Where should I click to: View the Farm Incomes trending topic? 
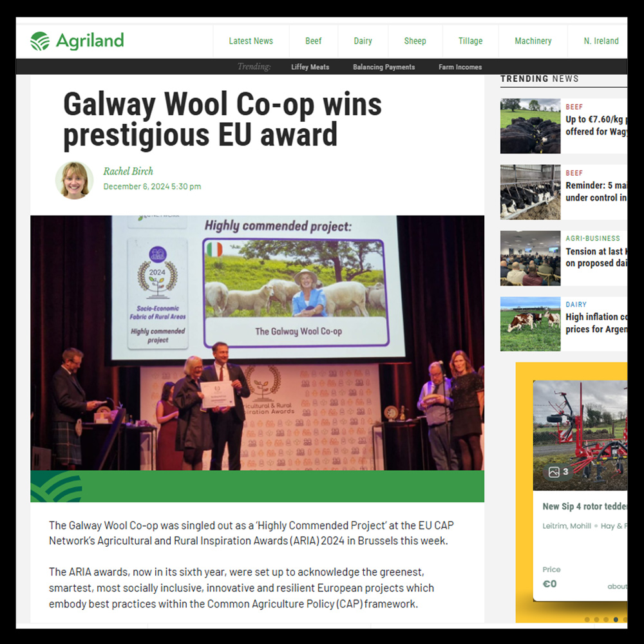pos(460,67)
